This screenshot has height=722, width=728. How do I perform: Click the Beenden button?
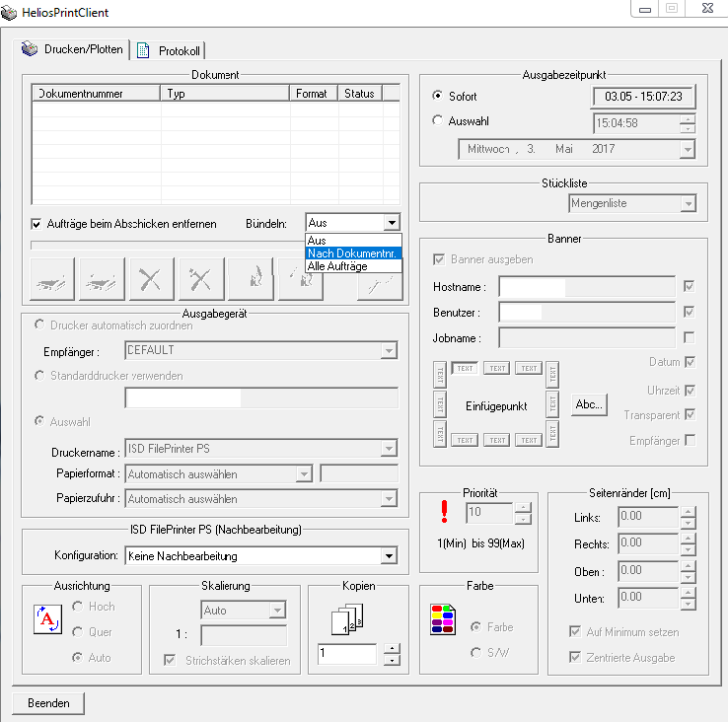[x=48, y=703]
